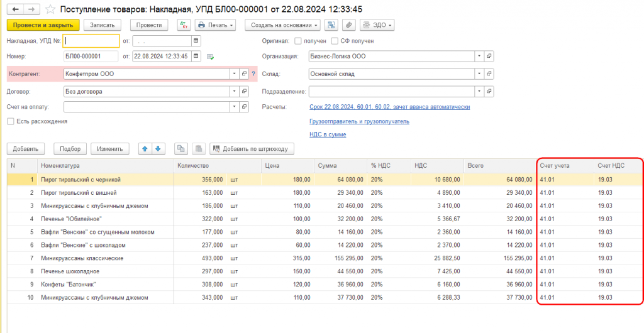Click the paste rows icon
Viewport: 644px width, 333px height.
coord(198,149)
